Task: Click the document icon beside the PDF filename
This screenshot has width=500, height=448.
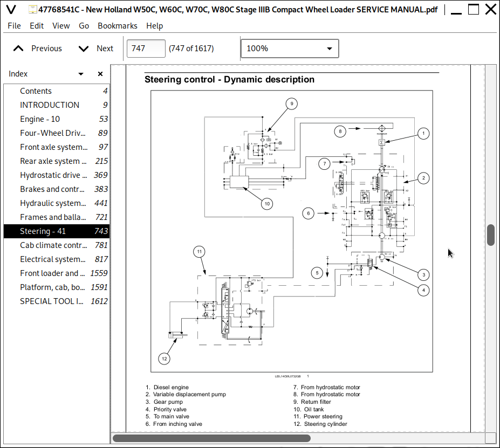Action: (32, 9)
